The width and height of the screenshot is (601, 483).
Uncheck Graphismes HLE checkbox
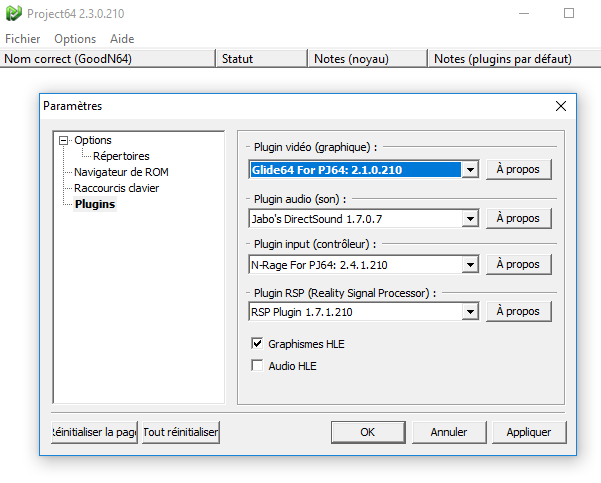point(257,343)
